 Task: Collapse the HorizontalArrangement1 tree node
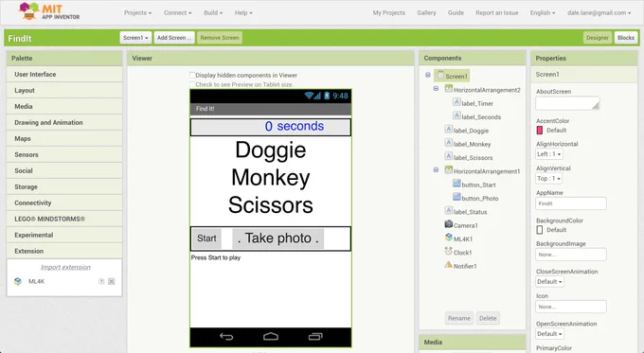click(437, 170)
